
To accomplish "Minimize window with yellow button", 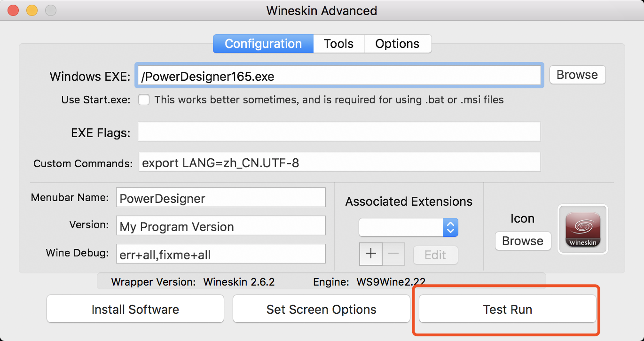I will tap(32, 10).
